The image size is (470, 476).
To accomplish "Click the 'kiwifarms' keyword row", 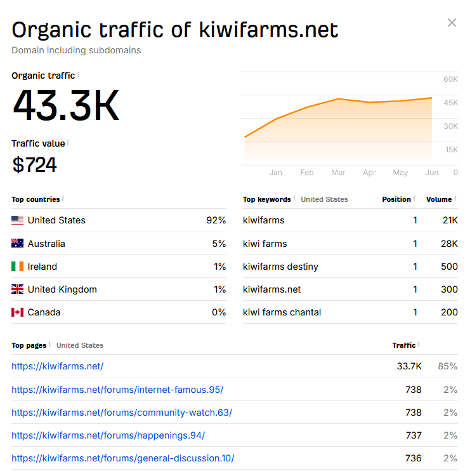I will coord(350,220).
